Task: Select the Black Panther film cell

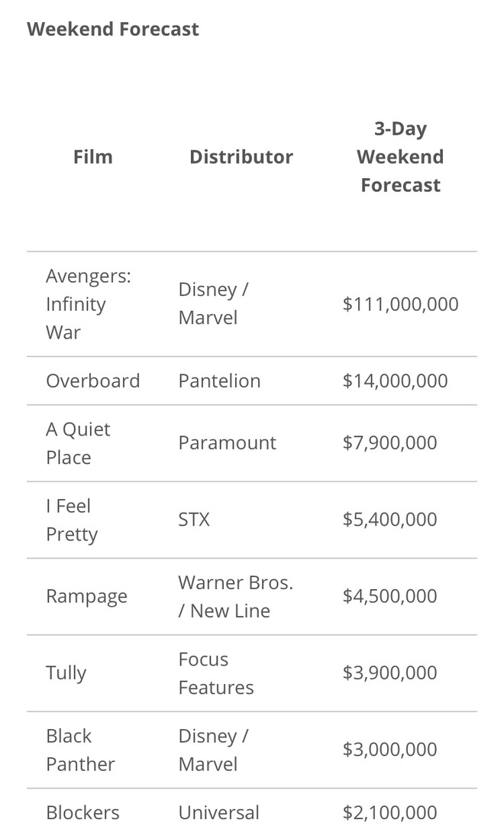Action: (80, 750)
